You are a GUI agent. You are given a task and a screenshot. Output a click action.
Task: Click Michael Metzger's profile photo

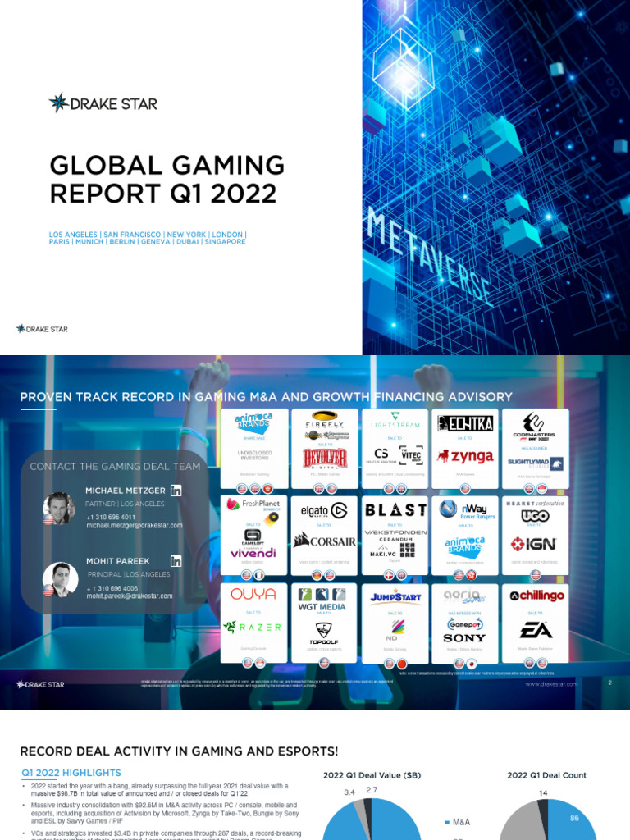59,508
